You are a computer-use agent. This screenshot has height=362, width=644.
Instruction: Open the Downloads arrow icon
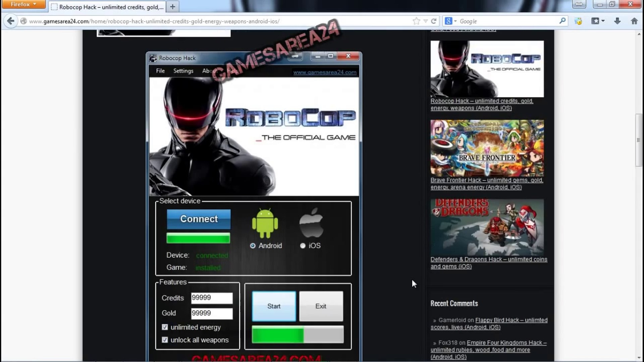(x=617, y=21)
